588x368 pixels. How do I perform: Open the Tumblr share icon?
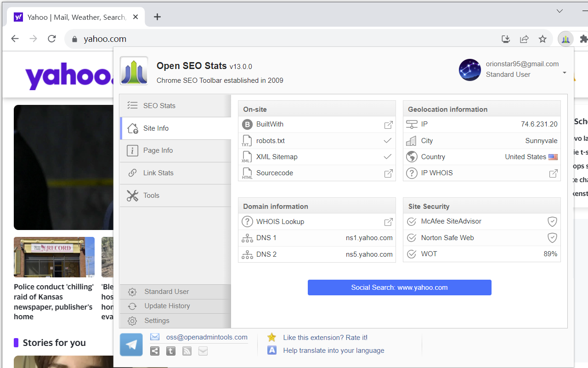pyautogui.click(x=170, y=351)
